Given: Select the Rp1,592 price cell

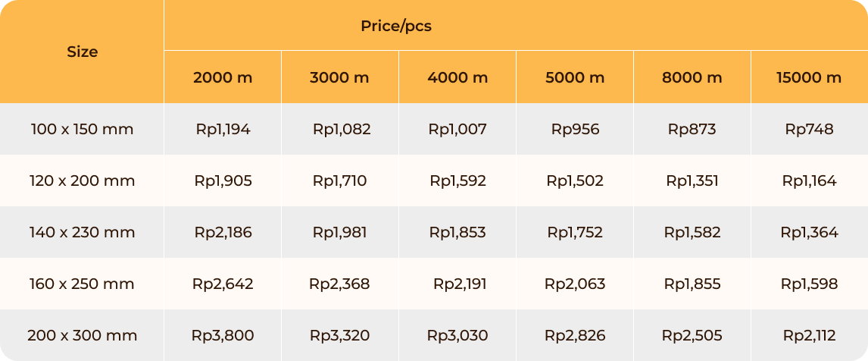Looking at the screenshot, I should point(457,180).
